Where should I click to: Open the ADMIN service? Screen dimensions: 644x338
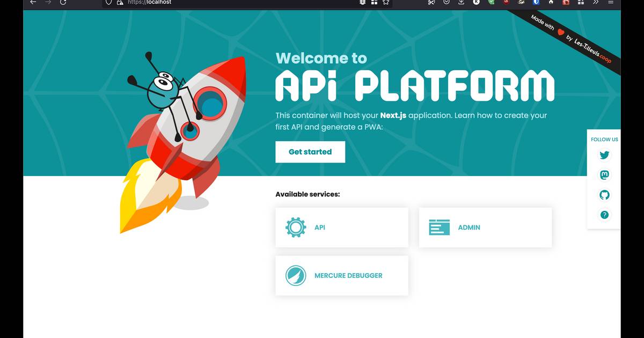point(469,227)
